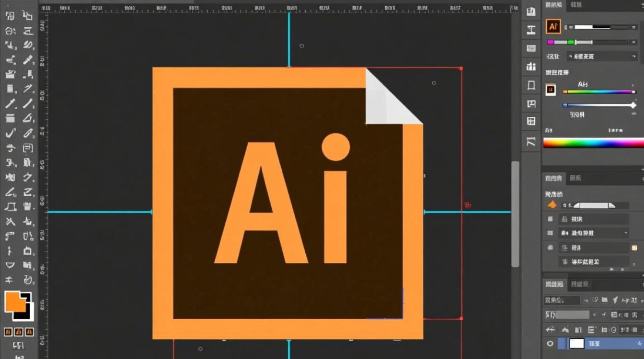The width and height of the screenshot is (644, 359).
Task: Click the bottom icon in the collapsed panel dock
Action: click(531, 142)
